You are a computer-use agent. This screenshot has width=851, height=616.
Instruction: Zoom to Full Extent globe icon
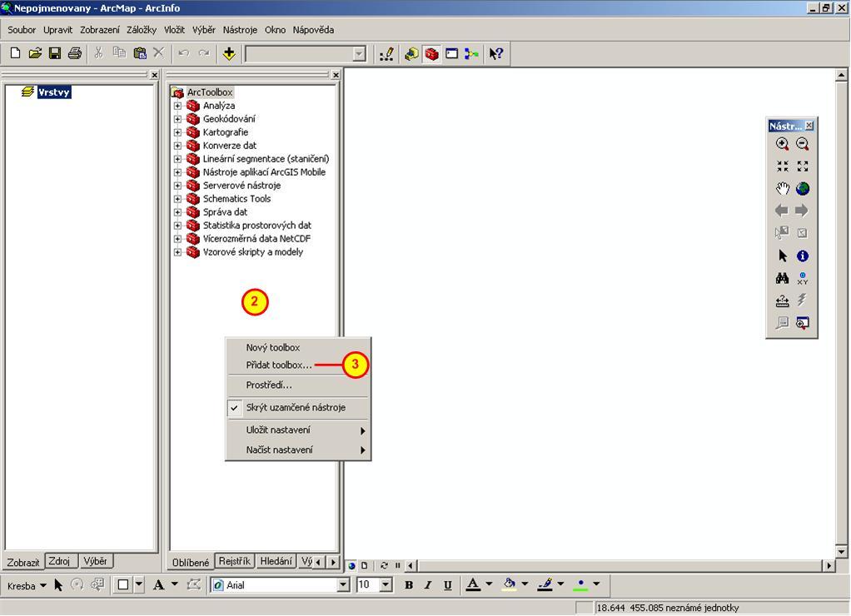tap(803, 188)
